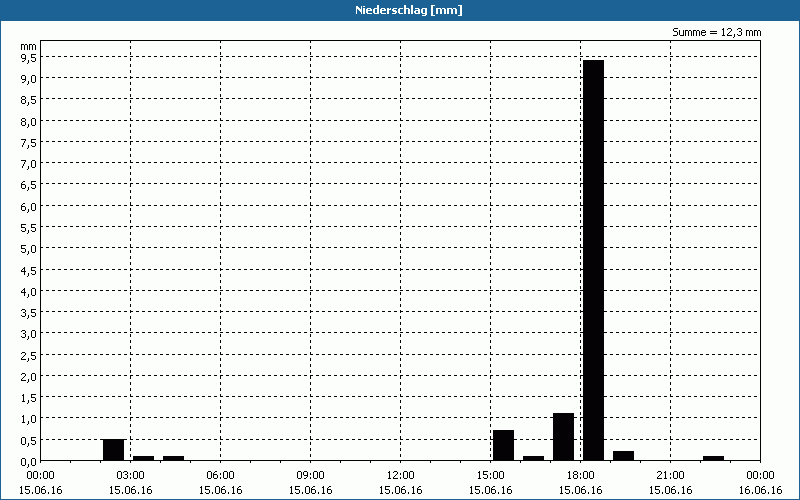Select the '15.06.16' date under '18:00'
The height and width of the screenshot is (500, 800).
pyautogui.click(x=581, y=490)
